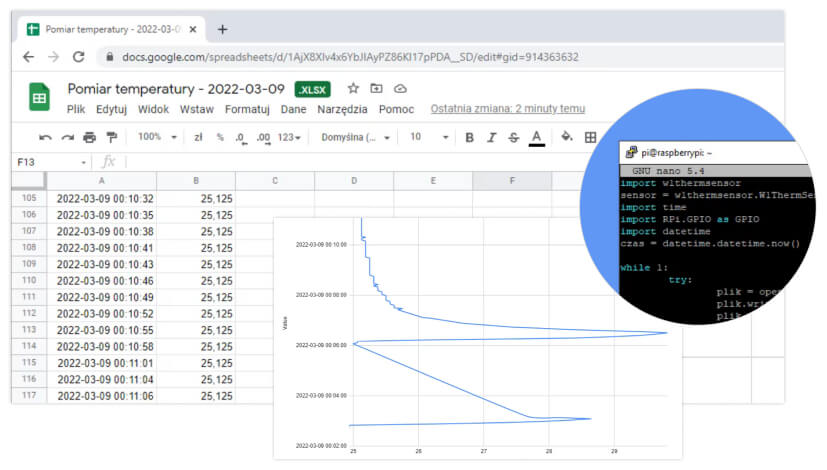827x470 pixels.
Task: Select the paint format roller tool
Action: [x=111, y=138]
